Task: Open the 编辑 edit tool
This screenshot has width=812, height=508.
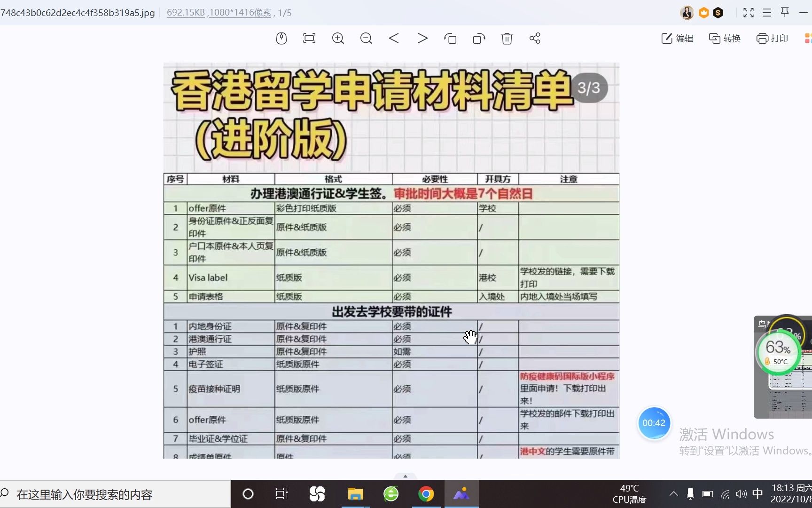Action: (x=677, y=38)
